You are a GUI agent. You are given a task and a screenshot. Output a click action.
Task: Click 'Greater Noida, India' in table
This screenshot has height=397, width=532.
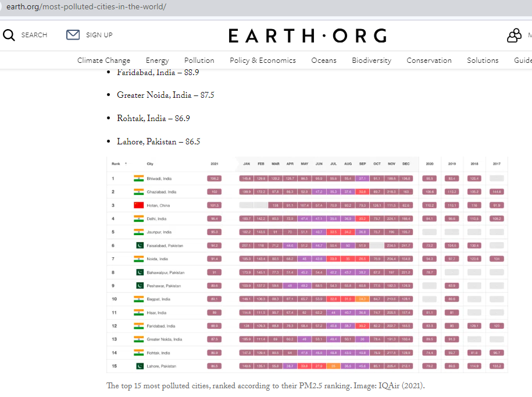164,339
